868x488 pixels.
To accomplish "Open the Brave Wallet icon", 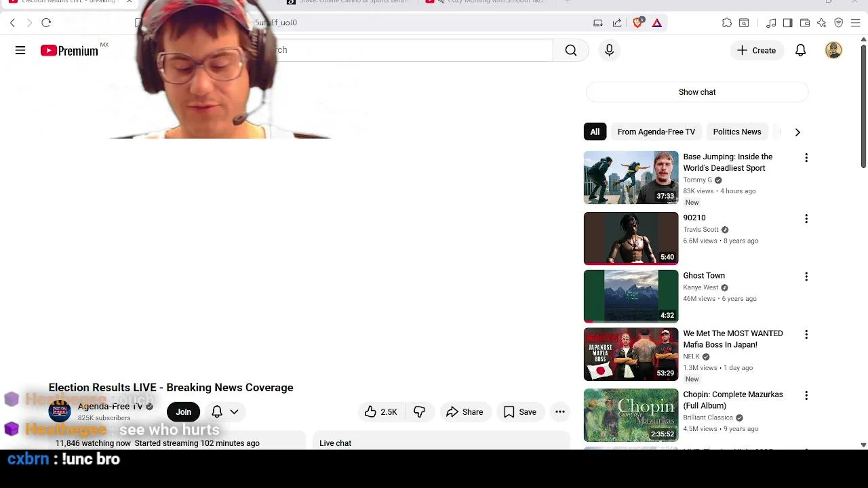I will (805, 23).
